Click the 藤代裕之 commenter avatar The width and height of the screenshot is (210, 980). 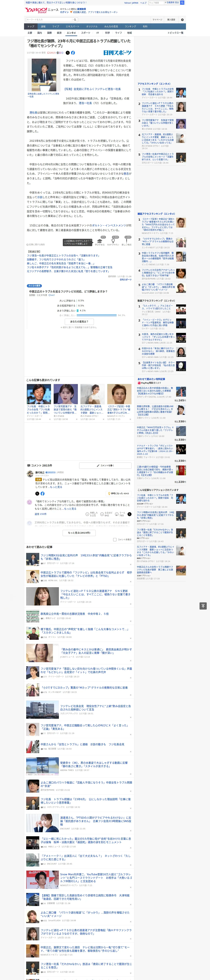(30, 474)
